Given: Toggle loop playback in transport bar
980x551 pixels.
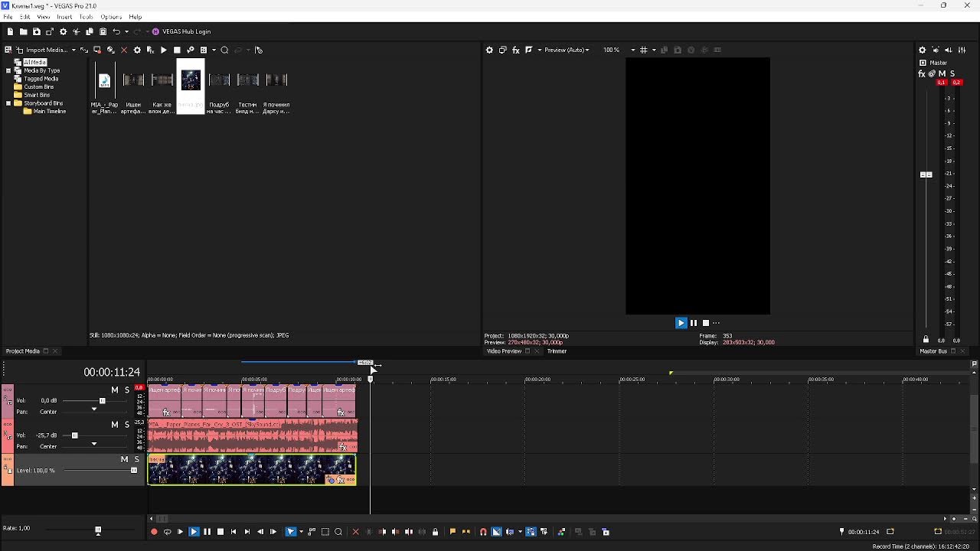Looking at the screenshot, I should (x=167, y=532).
